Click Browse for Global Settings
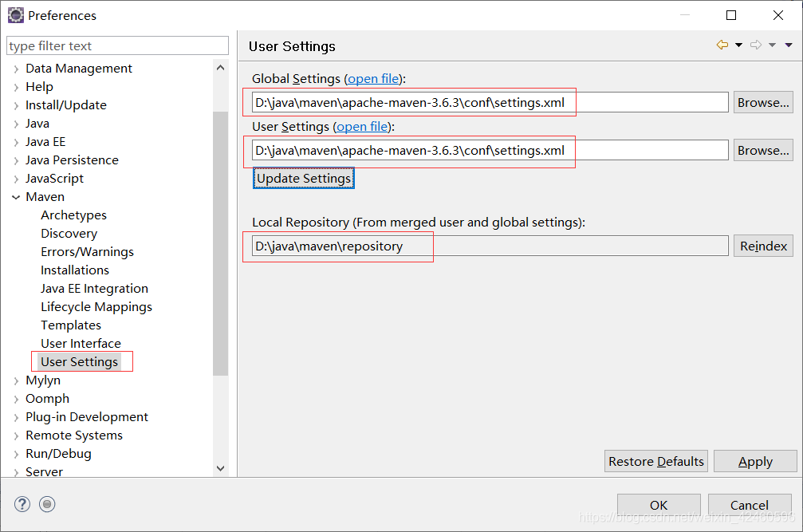 coord(763,103)
